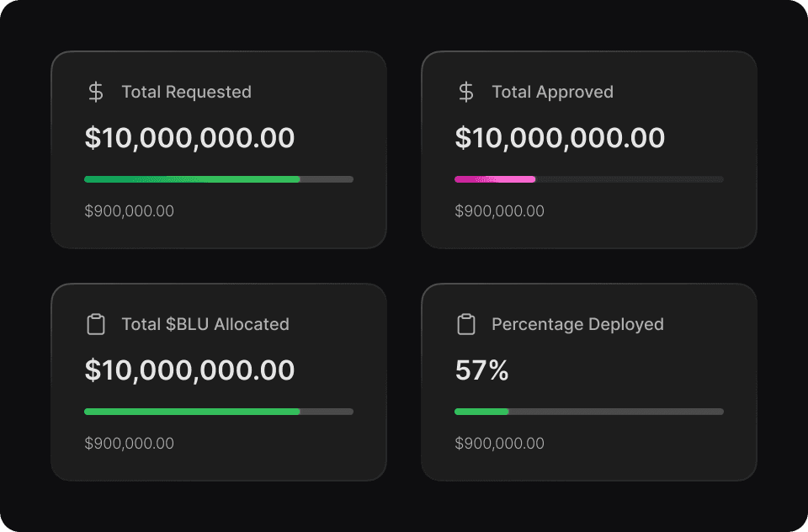Select the $10,000,000.00 amount under Total Approved
The height and width of the screenshot is (532, 808).
560,138
